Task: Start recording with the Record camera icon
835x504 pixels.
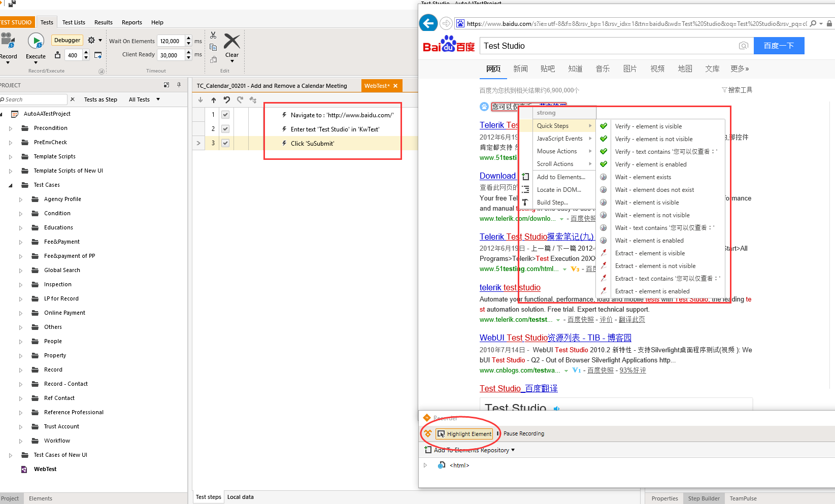Action: click(x=7, y=40)
